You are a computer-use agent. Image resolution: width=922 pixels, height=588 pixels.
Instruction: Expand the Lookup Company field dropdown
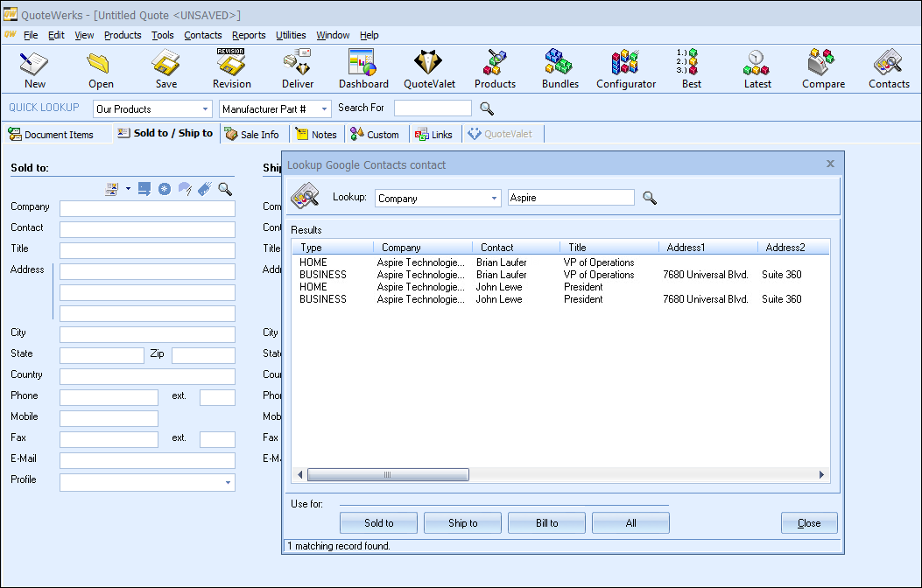(x=495, y=199)
